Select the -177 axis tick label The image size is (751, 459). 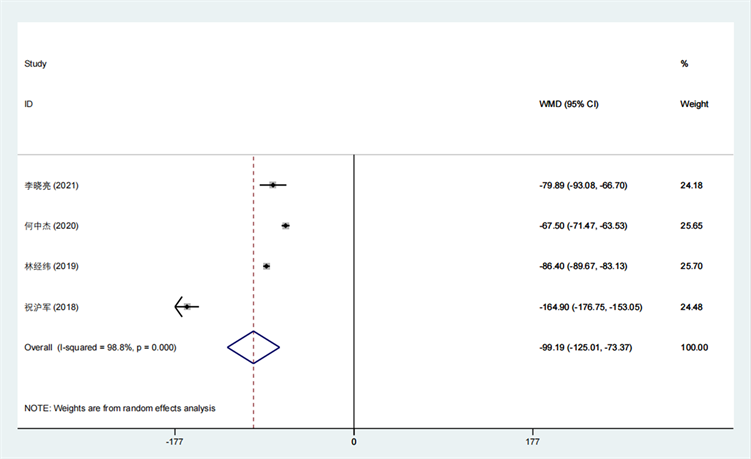coord(175,441)
